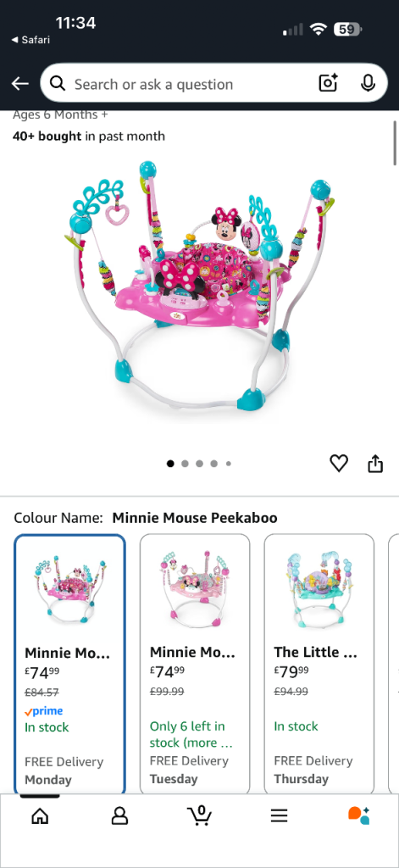Tap the microphone voice search icon
Viewport: 399px width, 868px height.
[x=368, y=83]
